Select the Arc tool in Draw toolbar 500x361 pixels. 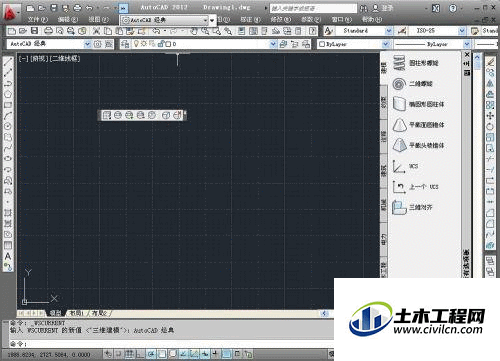[8, 116]
